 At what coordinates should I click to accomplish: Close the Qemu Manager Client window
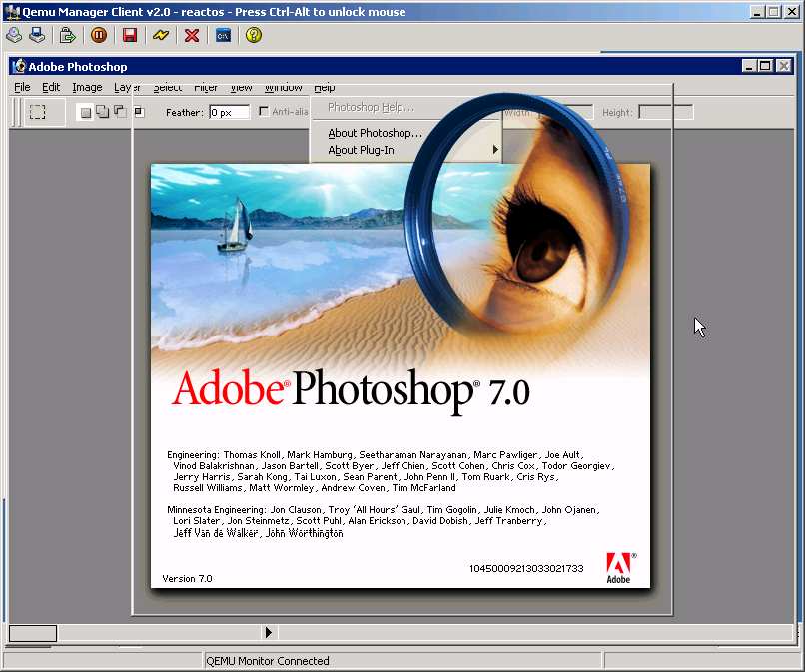(x=792, y=12)
